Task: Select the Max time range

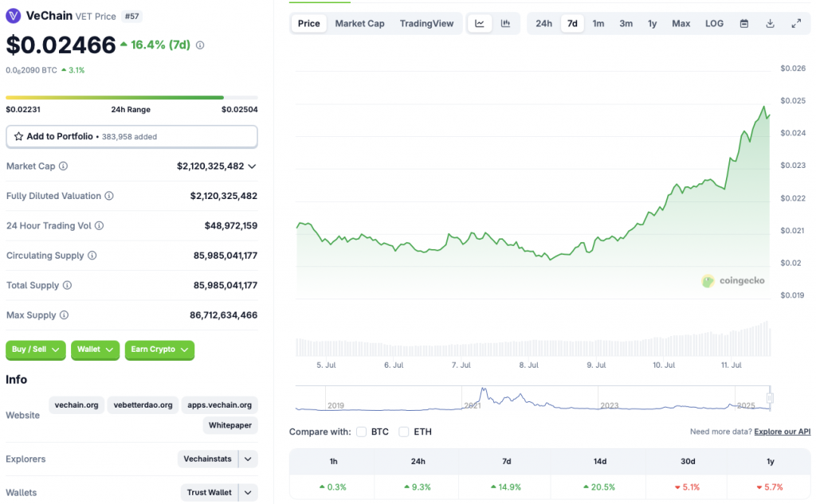Action: click(681, 23)
